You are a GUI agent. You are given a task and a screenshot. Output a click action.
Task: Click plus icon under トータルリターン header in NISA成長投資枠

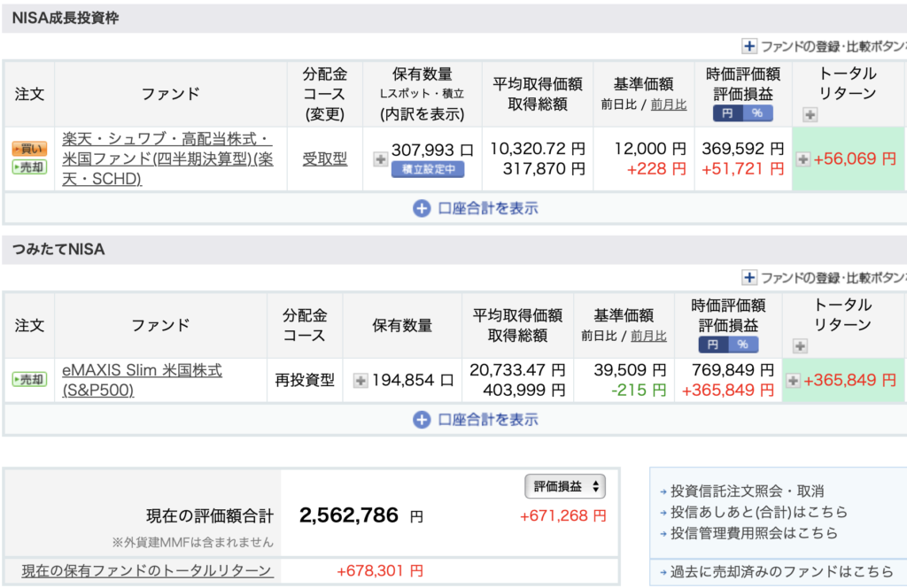point(810,114)
